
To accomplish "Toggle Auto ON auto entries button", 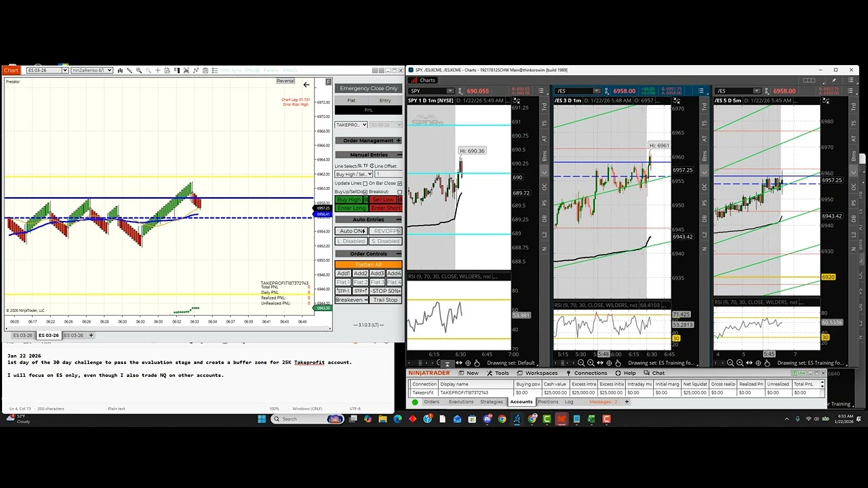I will click(x=351, y=231).
